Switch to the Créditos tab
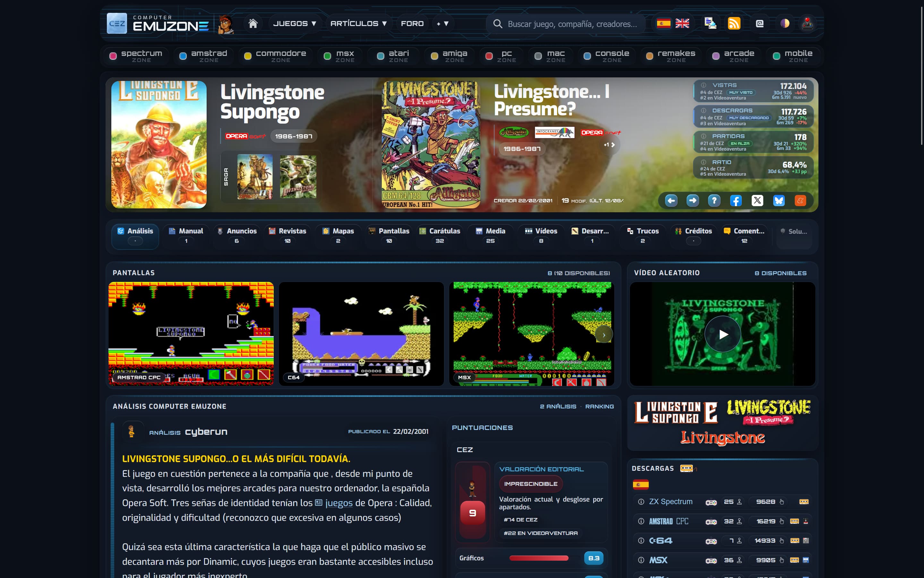 click(693, 236)
